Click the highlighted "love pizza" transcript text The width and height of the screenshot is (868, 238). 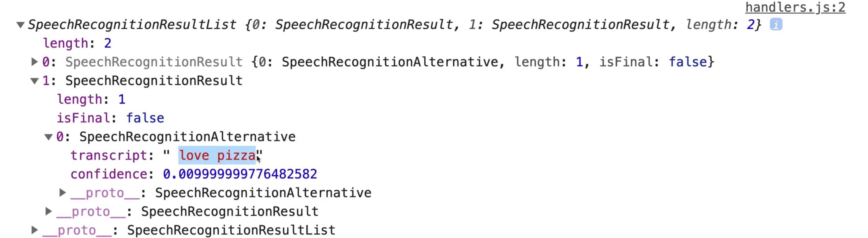[x=217, y=155]
